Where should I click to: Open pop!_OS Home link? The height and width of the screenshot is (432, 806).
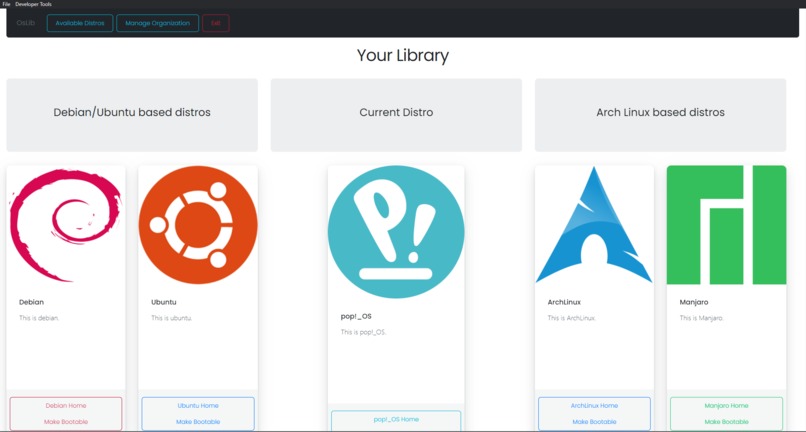pyautogui.click(x=396, y=420)
